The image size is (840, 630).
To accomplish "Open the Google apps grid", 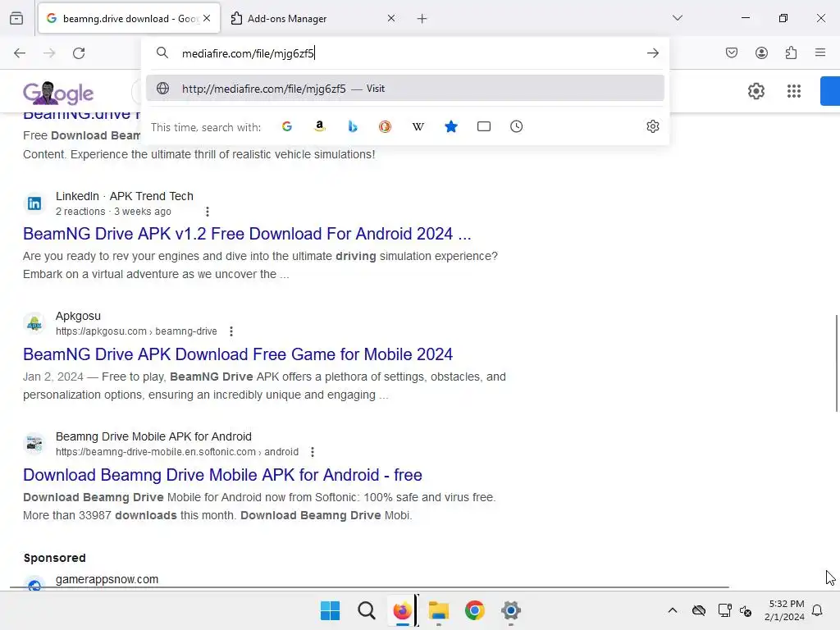I will (794, 91).
